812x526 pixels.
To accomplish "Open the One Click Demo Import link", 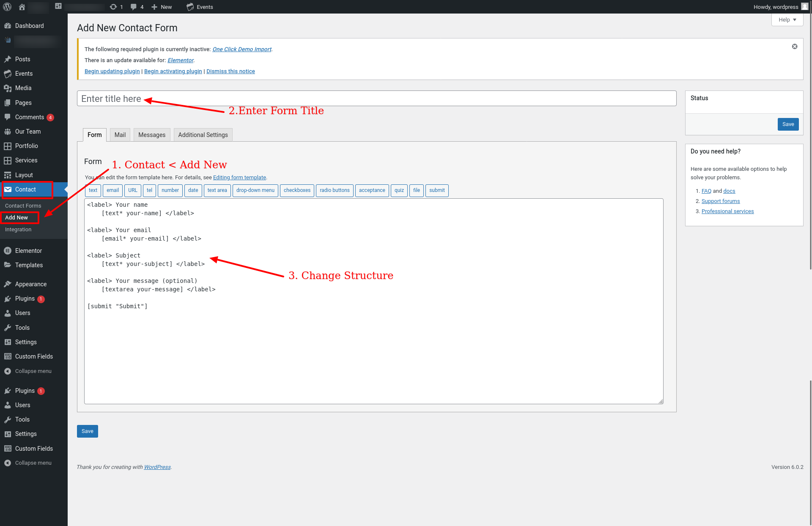I will coord(242,49).
